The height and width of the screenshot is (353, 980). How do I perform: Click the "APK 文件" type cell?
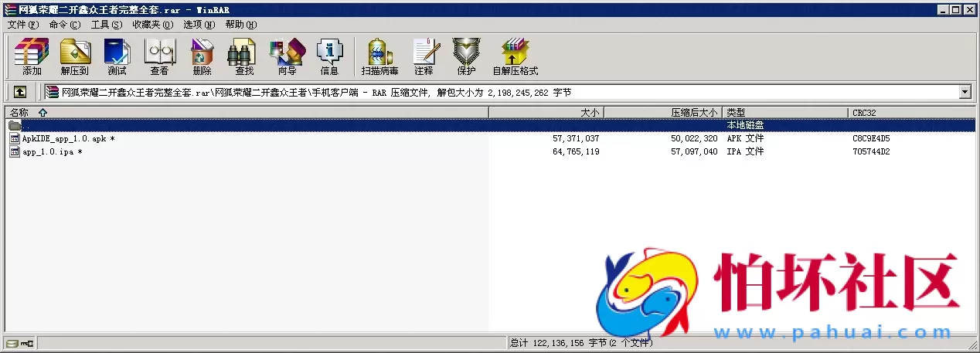[745, 138]
